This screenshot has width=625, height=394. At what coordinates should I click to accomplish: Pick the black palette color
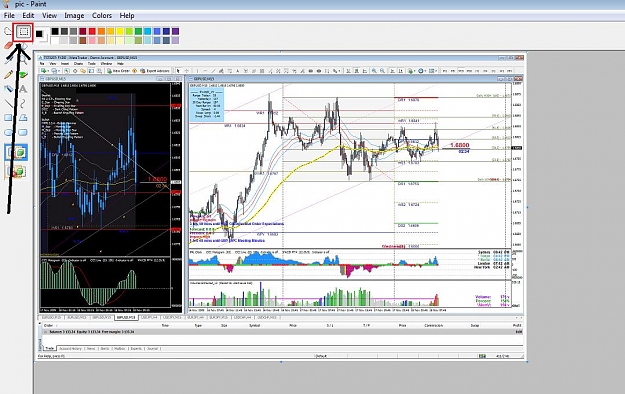point(55,31)
